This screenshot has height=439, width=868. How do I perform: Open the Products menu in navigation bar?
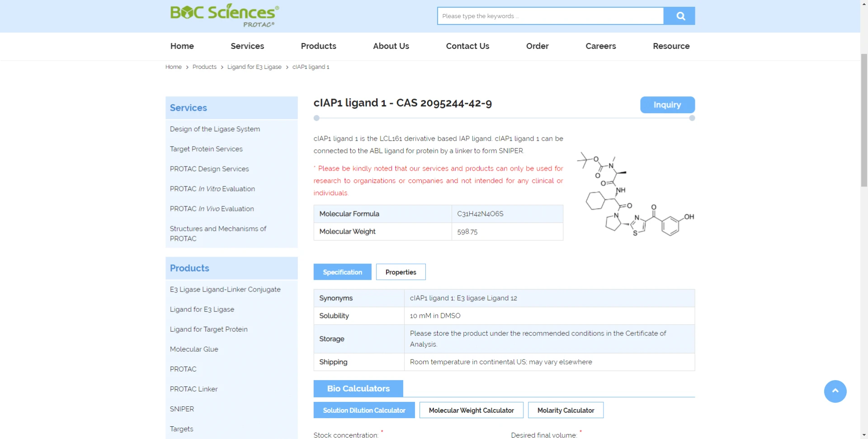[x=318, y=46]
